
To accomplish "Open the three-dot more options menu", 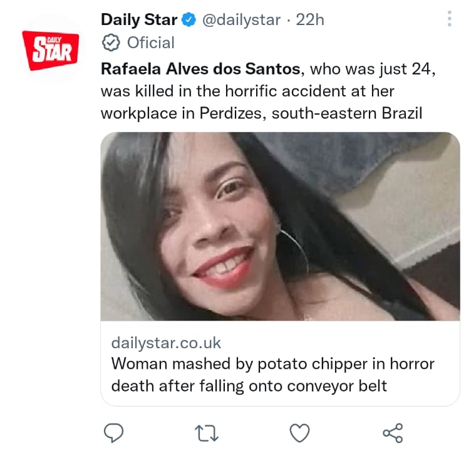I will coord(450,19).
